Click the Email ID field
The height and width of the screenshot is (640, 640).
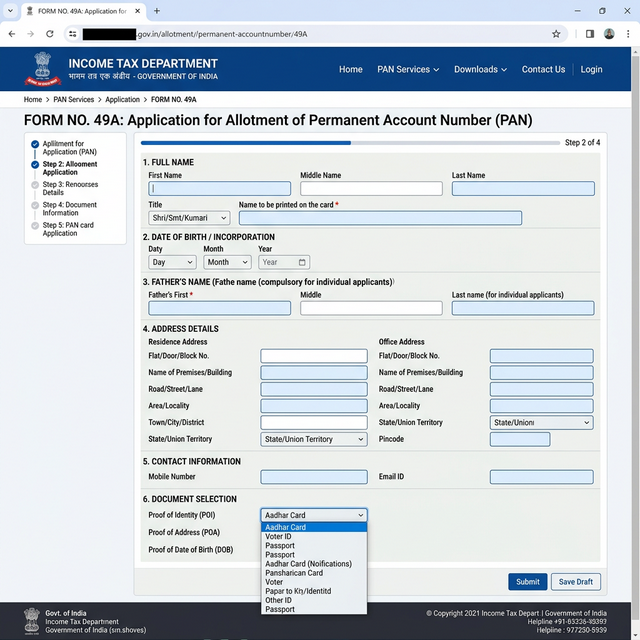click(542, 477)
